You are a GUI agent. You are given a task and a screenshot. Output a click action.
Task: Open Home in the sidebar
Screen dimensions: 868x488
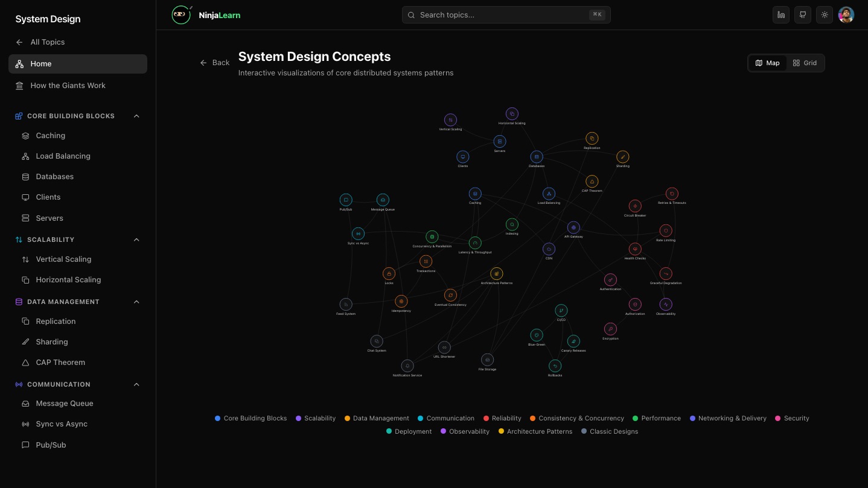pos(78,64)
